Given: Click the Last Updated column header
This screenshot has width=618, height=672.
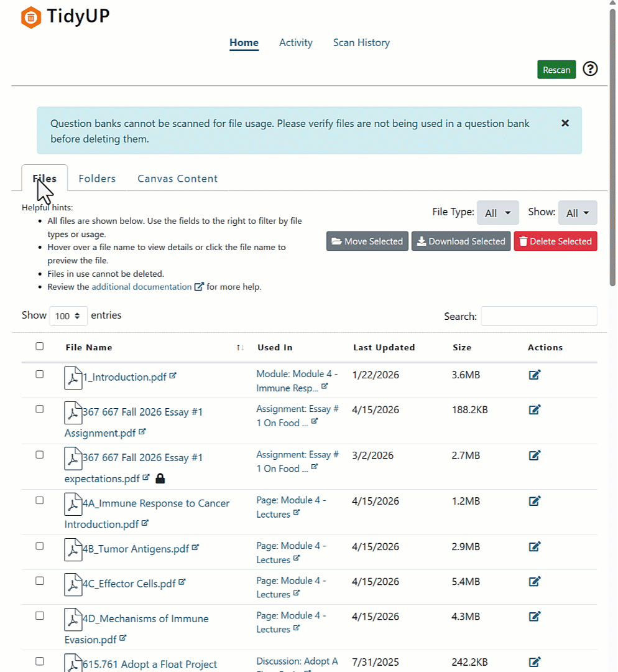Looking at the screenshot, I should pos(384,348).
